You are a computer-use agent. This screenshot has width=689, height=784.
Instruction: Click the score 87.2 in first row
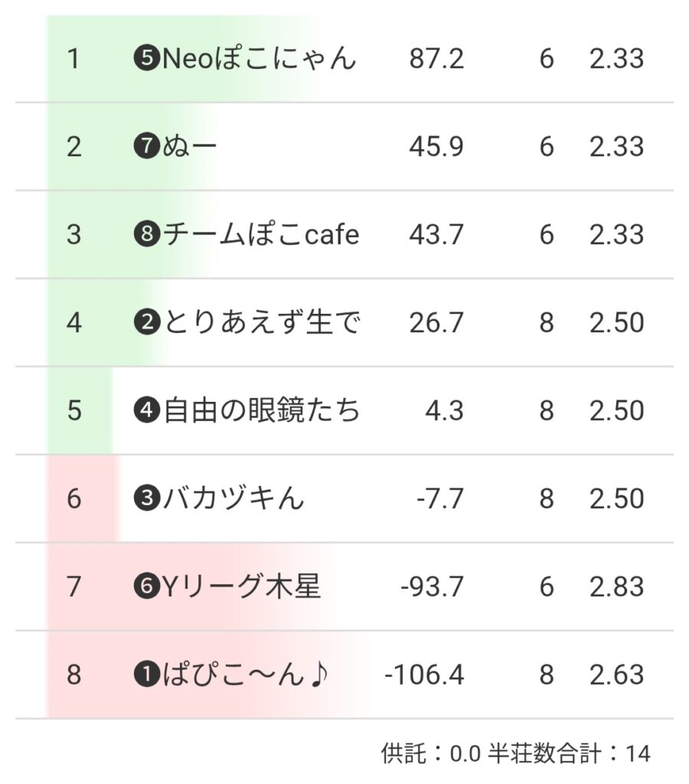pyautogui.click(x=436, y=59)
